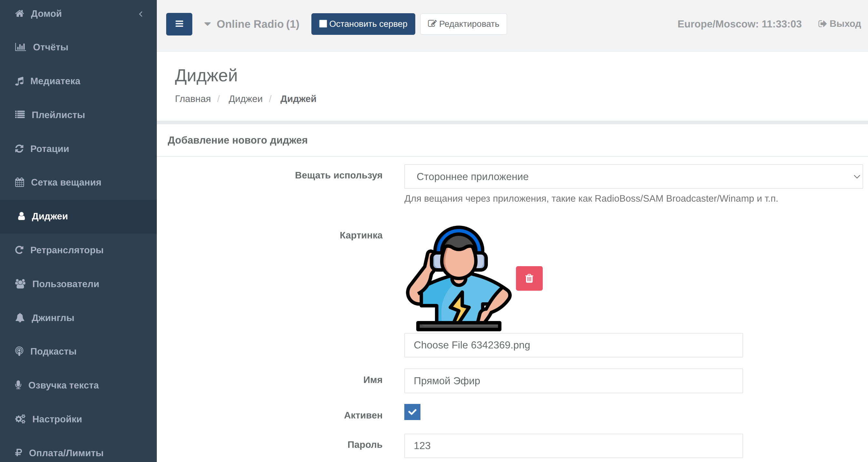Click the Настройки gears icon
868x462 pixels.
pos(20,419)
